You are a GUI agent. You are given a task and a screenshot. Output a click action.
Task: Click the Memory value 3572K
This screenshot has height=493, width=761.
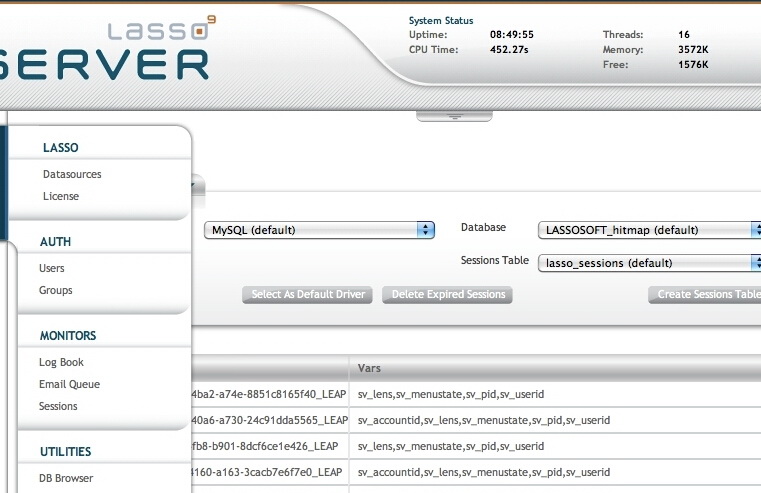click(x=693, y=49)
